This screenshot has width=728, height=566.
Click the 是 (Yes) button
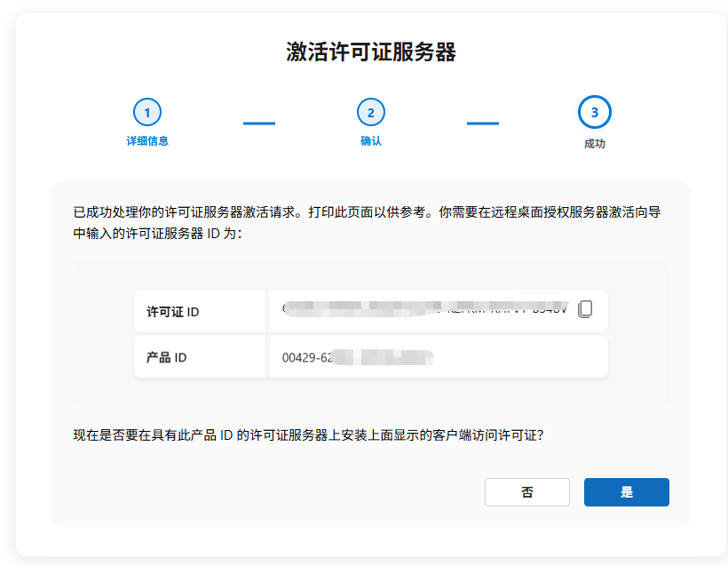point(626,492)
